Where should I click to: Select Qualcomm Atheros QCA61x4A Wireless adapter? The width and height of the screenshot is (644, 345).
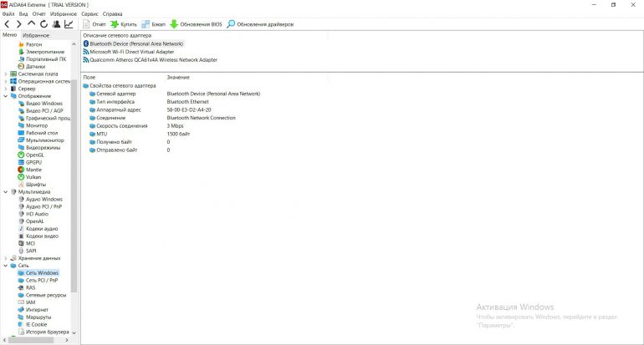pyautogui.click(x=151, y=60)
